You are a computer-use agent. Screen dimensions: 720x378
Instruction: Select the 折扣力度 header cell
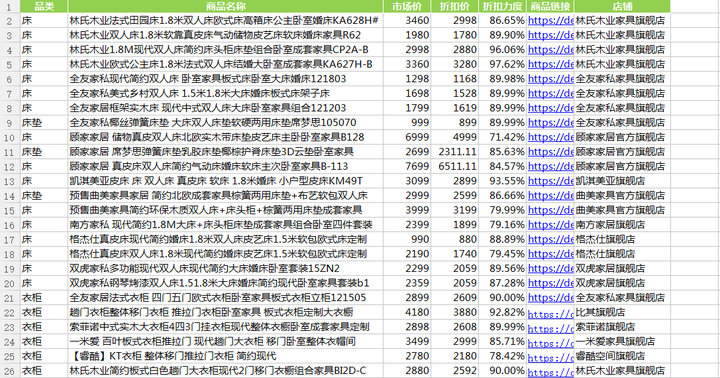[x=502, y=6]
